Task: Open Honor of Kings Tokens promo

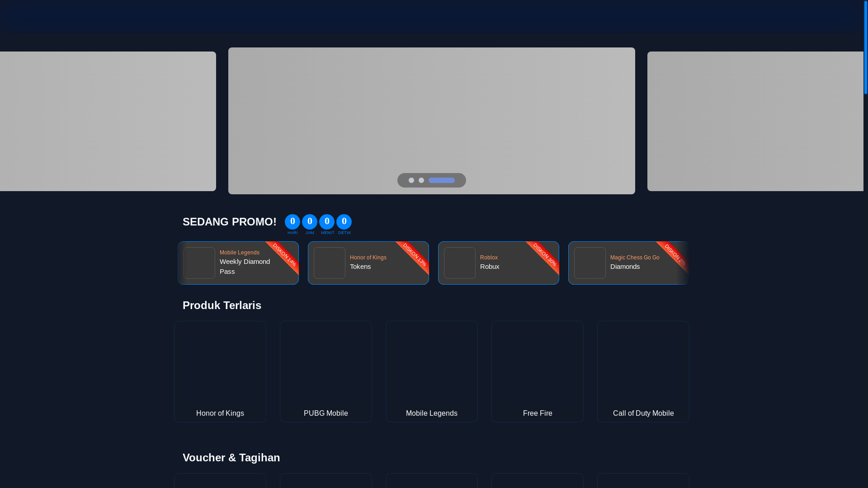Action: click(368, 263)
